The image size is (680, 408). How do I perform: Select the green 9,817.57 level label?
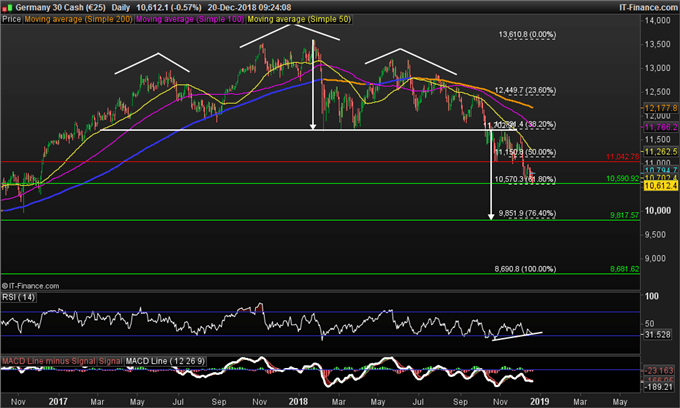click(624, 215)
